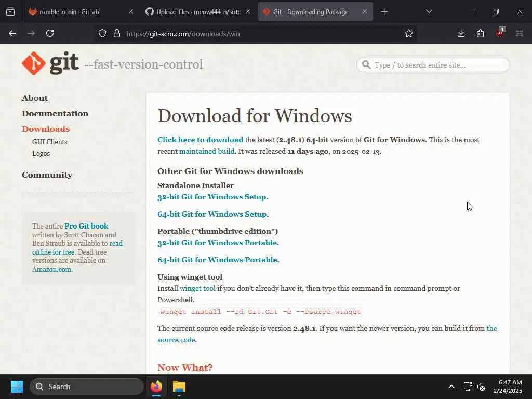The width and height of the screenshot is (532, 399).
Task: Click the 'Now What?' heading
Action: 185,367
